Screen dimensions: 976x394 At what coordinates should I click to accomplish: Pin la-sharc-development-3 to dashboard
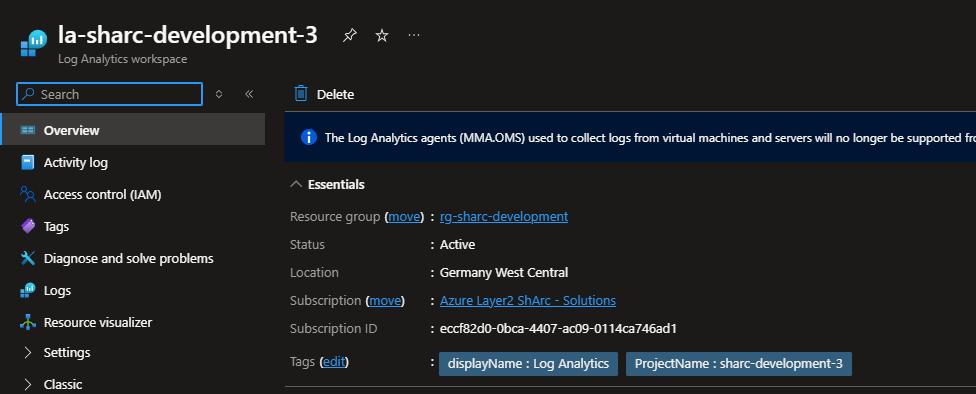(350, 36)
